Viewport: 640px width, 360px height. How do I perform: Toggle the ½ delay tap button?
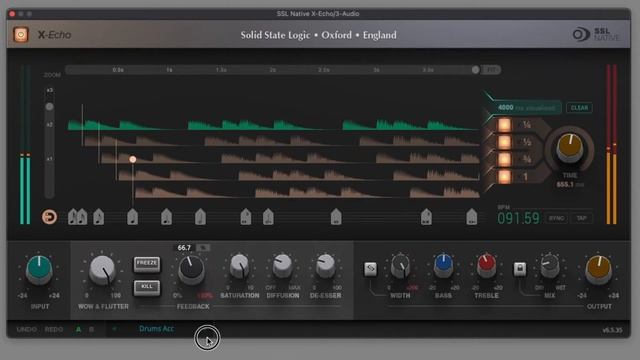point(504,142)
